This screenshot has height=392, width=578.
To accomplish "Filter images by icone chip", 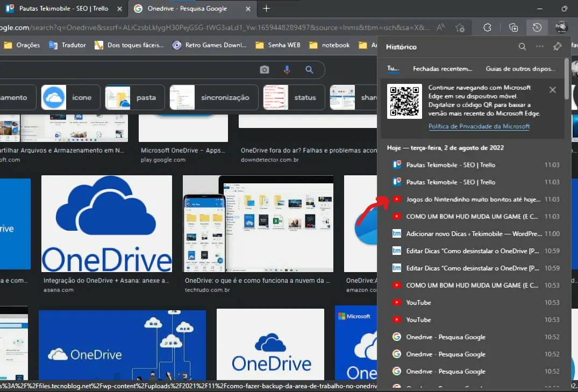I will coord(70,97).
